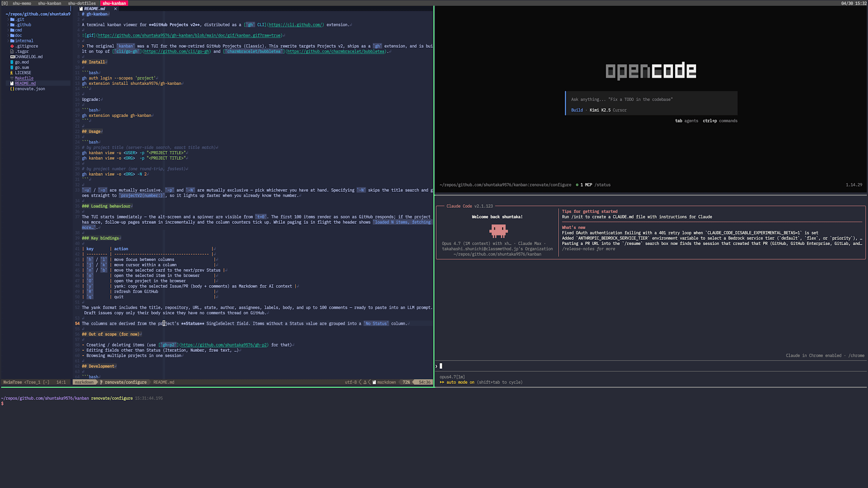Click the tree root path ~/repos/github.com/shuntaka9
The width and height of the screenshot is (868, 488).
[x=38, y=14]
